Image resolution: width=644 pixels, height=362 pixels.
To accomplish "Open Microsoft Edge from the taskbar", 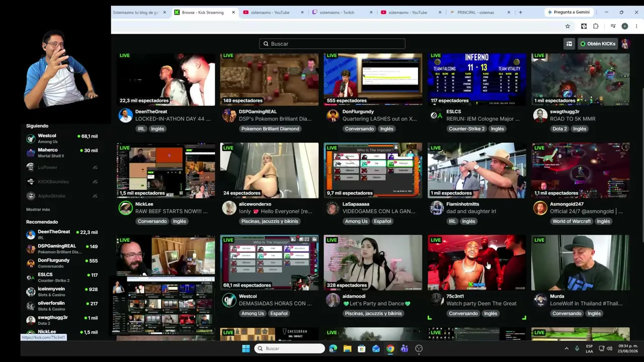I will click(x=333, y=348).
